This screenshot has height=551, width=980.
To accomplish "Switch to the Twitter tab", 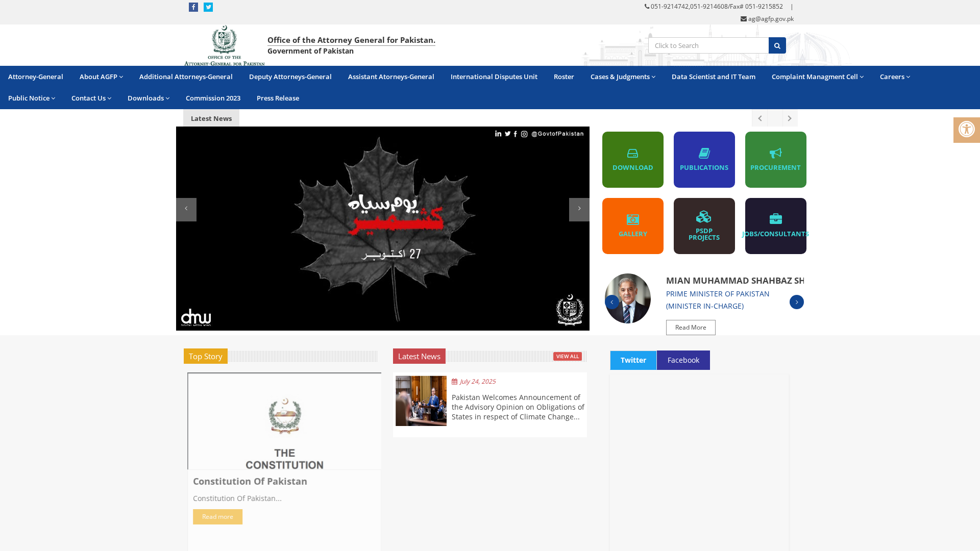I will (x=633, y=360).
